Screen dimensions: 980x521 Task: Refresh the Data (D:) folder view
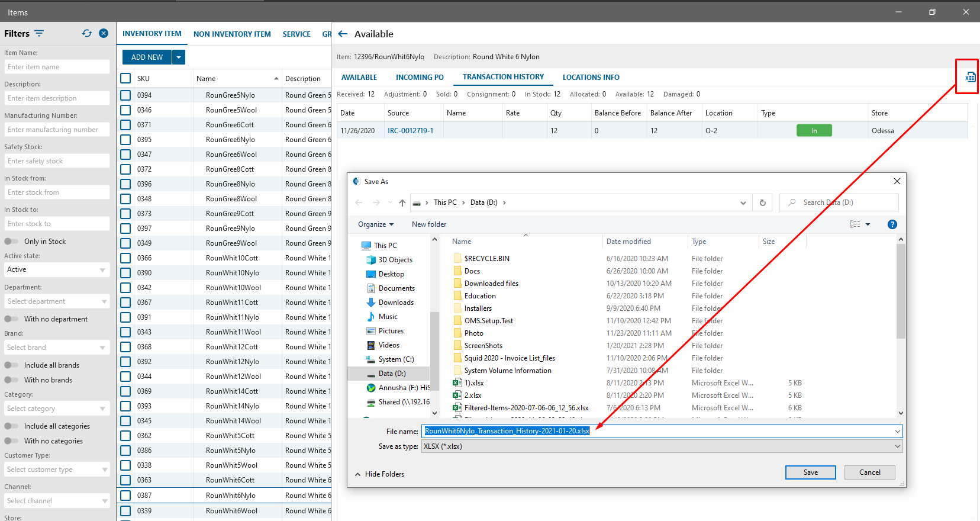tap(762, 203)
